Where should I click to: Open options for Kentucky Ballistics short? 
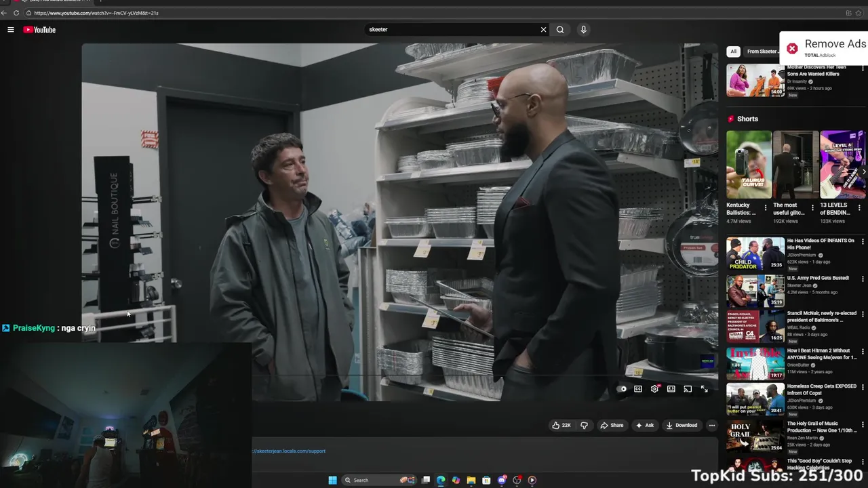click(766, 207)
